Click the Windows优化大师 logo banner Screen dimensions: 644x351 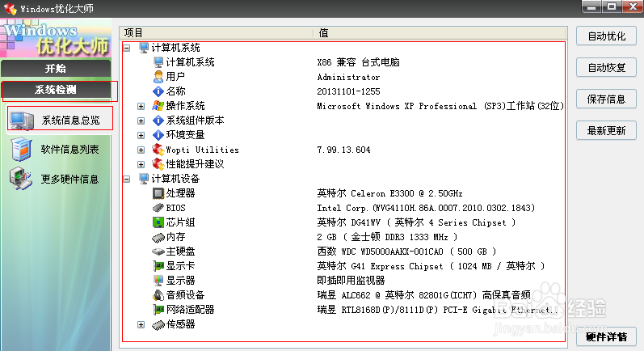(56, 38)
